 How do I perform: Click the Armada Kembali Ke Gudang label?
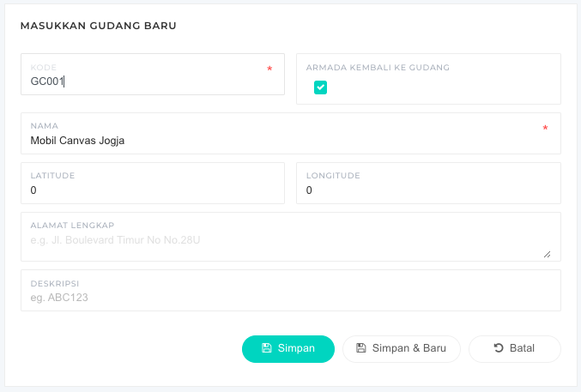click(x=378, y=67)
